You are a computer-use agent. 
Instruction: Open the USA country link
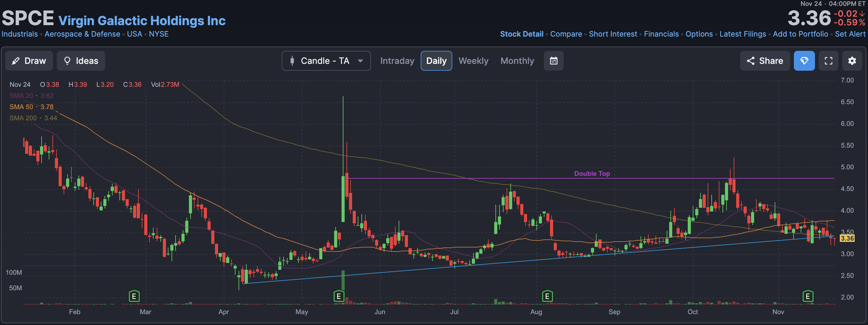(134, 34)
